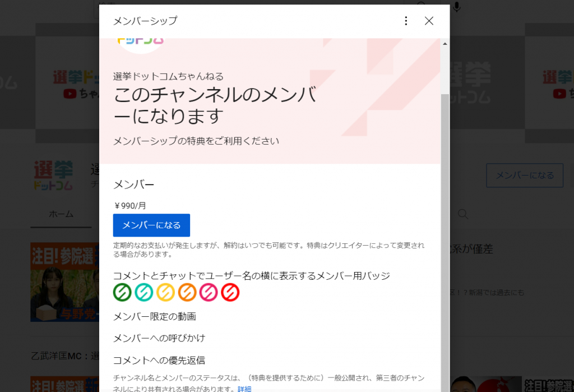Open the 詳細 link

(x=244, y=389)
